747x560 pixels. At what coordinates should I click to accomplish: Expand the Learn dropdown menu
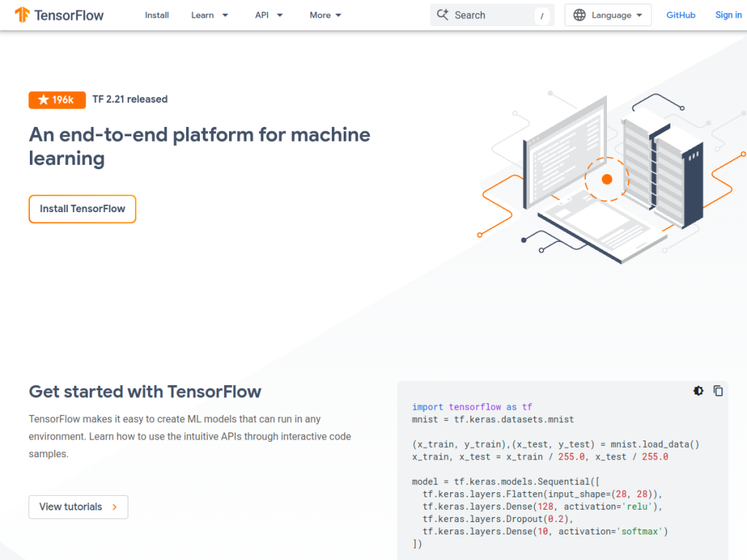pos(209,15)
